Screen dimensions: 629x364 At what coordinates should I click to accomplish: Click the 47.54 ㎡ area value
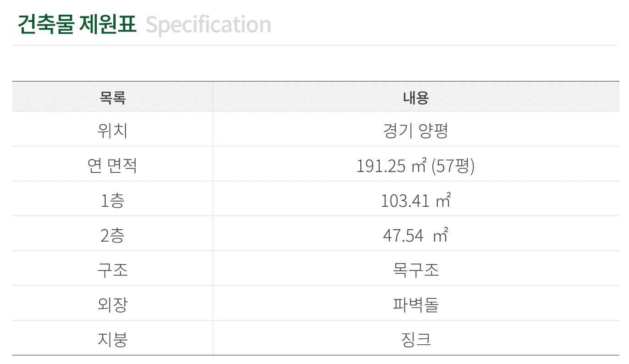(415, 236)
